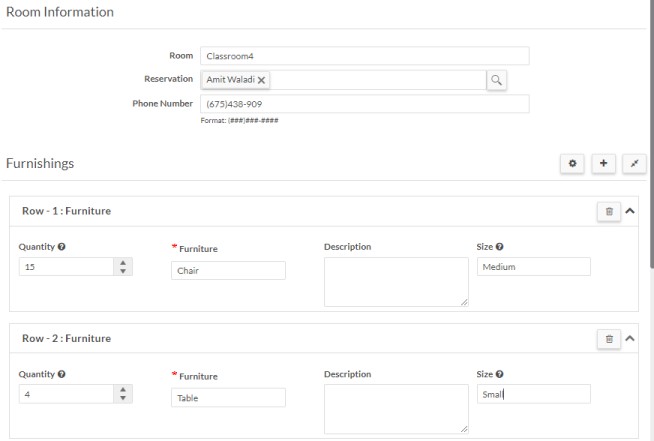Add a new furnishings row
Image resolution: width=654 pixels, height=441 pixels.
coord(604,162)
